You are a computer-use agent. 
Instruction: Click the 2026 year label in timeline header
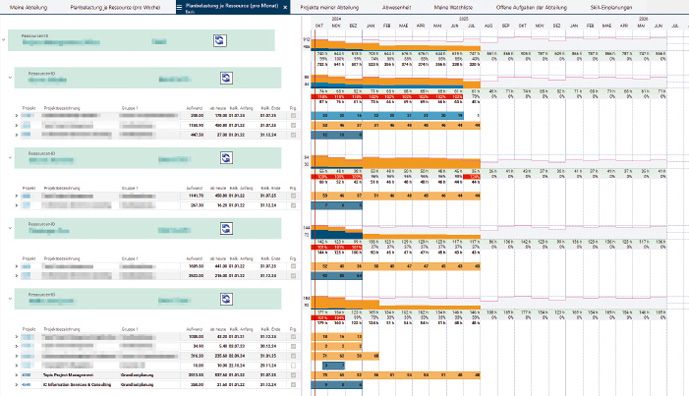click(x=643, y=19)
